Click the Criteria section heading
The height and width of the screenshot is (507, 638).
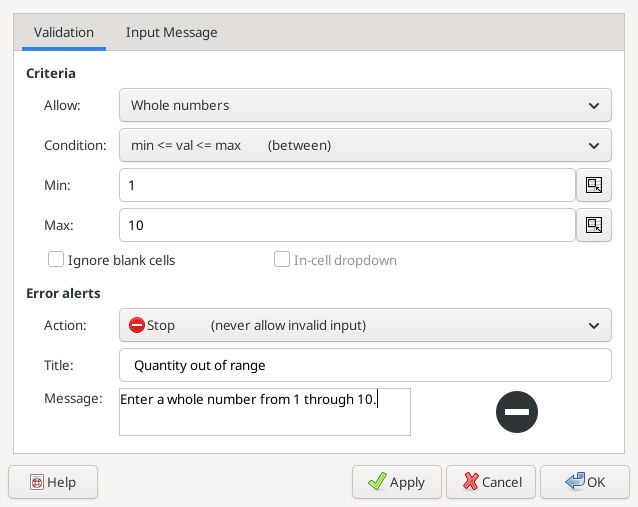(51, 74)
